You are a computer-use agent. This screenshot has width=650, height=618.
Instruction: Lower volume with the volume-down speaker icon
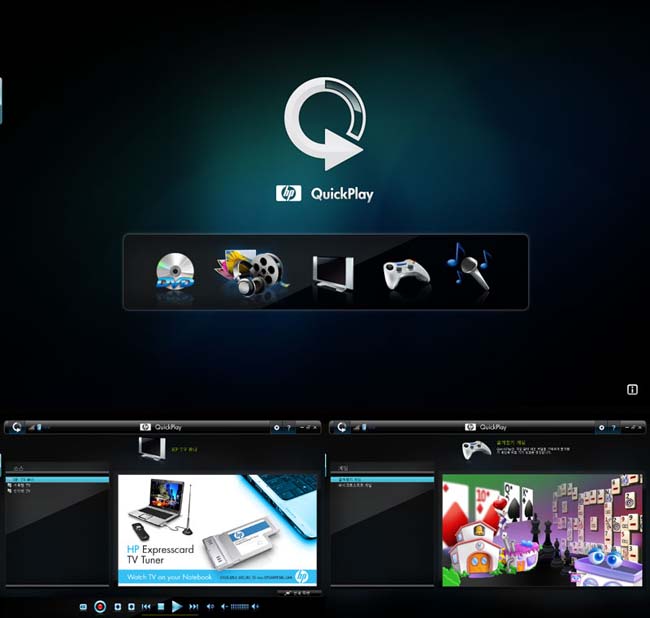[x=224, y=607]
